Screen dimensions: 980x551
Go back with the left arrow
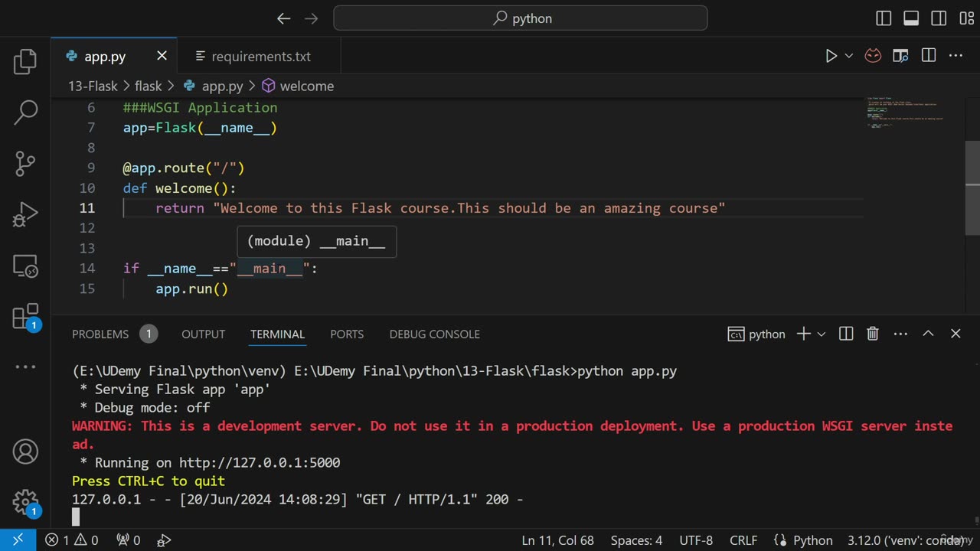(284, 18)
